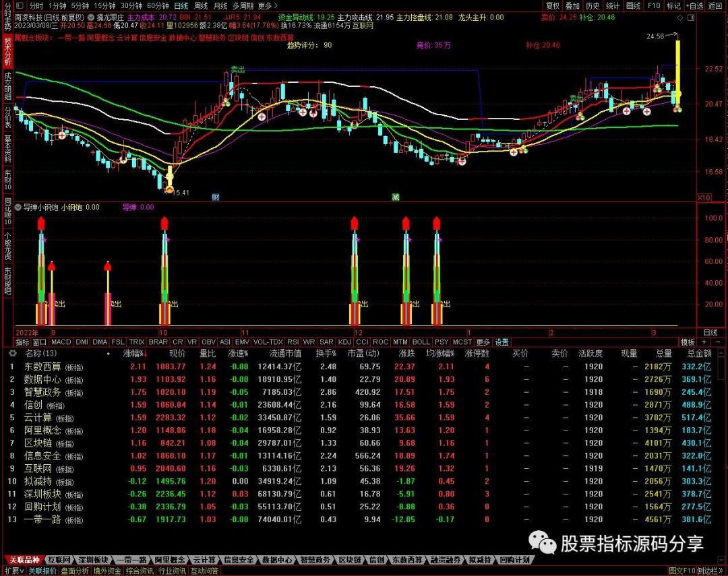Switch to the 分时 timeframe

tap(36, 5)
